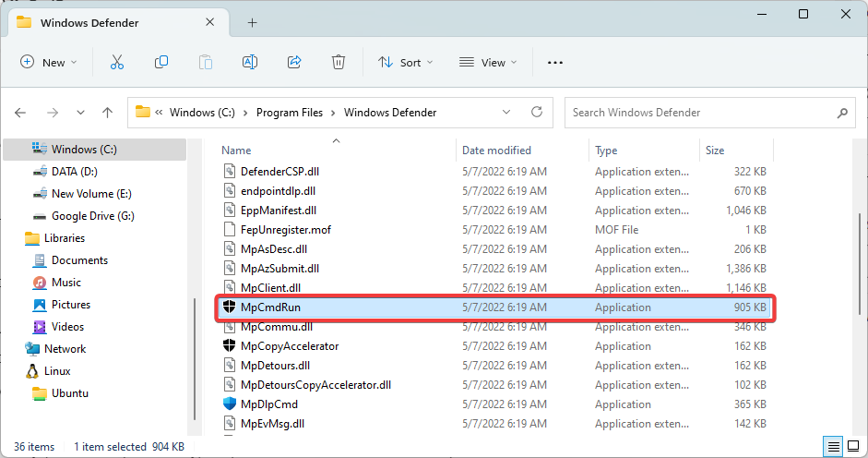The height and width of the screenshot is (458, 868).
Task: Select endpointdlp.dll file name
Action: point(278,191)
